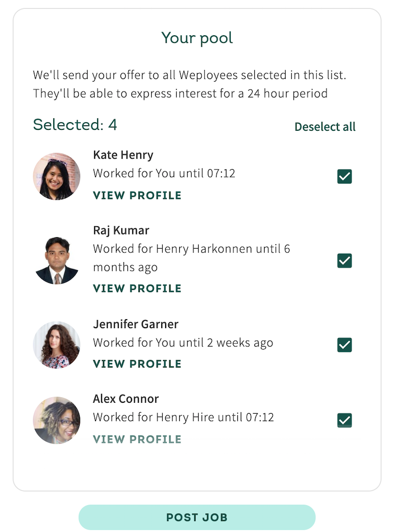Click the Selected: 4 counter label
This screenshot has width=409, height=532.
point(75,125)
